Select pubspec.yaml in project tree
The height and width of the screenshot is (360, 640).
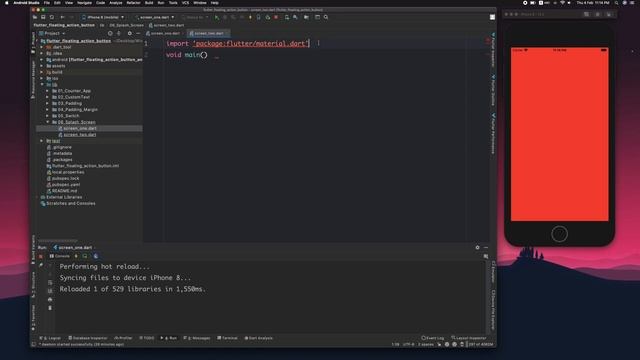(66, 184)
